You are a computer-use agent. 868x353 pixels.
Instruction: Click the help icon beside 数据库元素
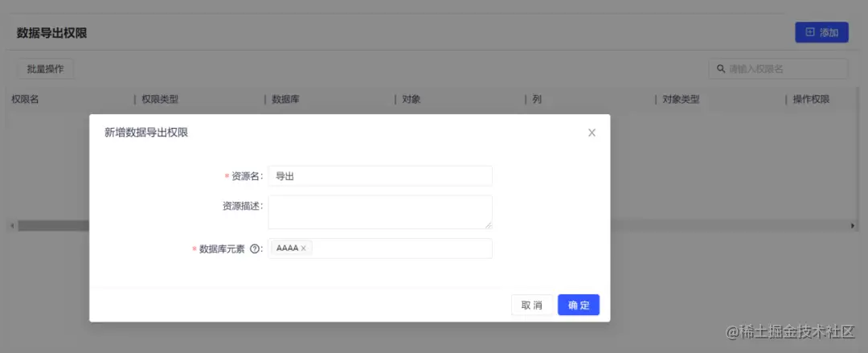tap(255, 248)
